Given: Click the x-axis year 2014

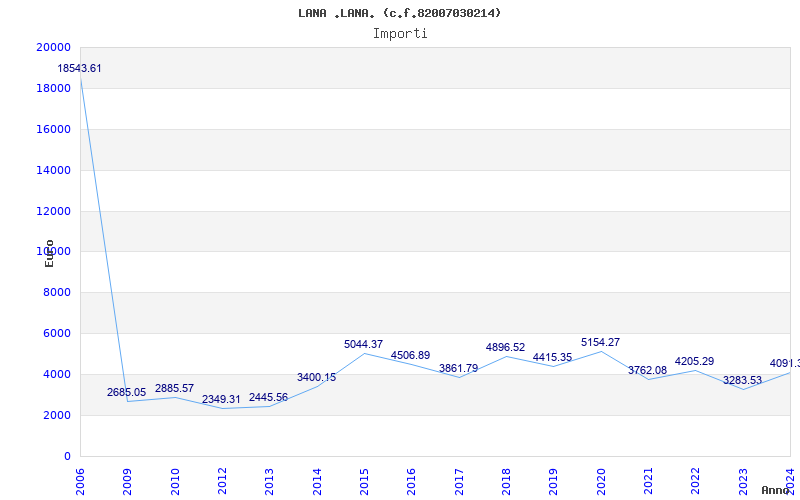Looking at the screenshot, I should (317, 482).
